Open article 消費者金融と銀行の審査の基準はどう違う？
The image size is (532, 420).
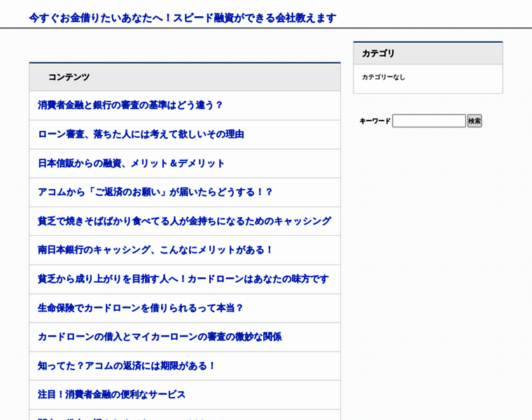pos(130,105)
